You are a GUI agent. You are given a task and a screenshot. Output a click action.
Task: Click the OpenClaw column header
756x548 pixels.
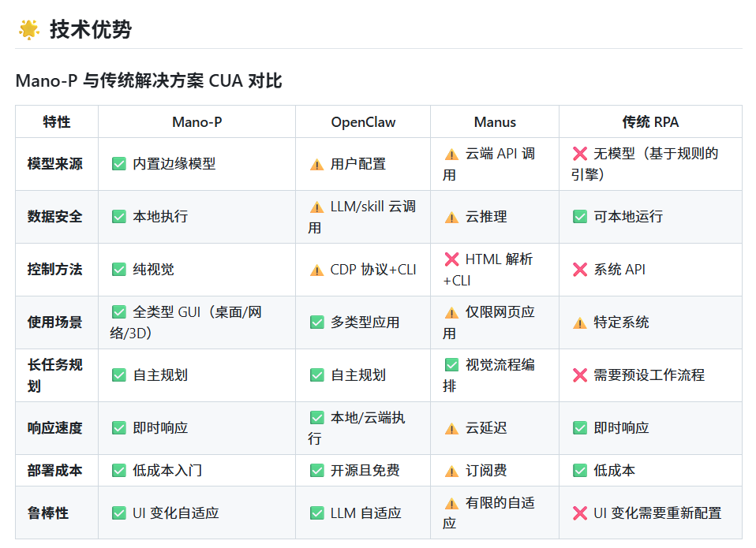[x=363, y=122]
